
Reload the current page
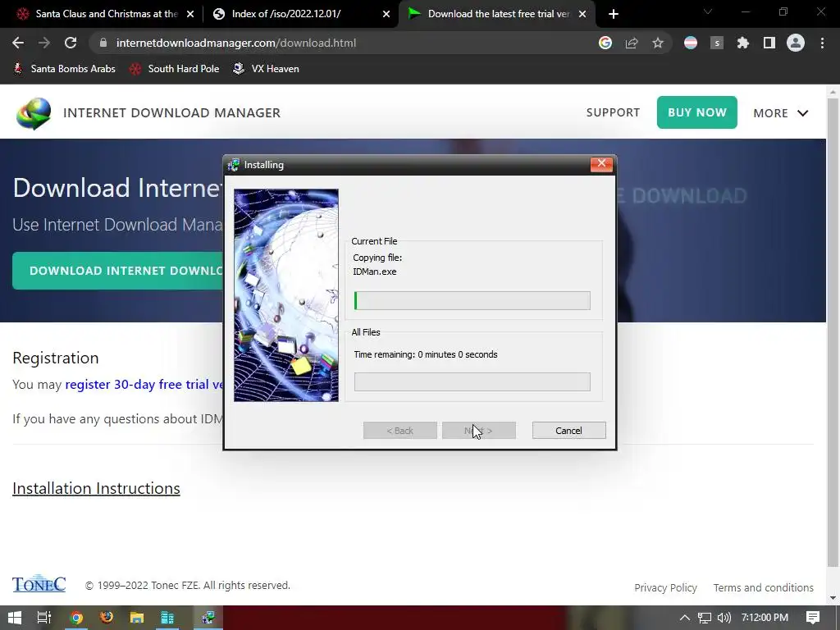coord(71,43)
